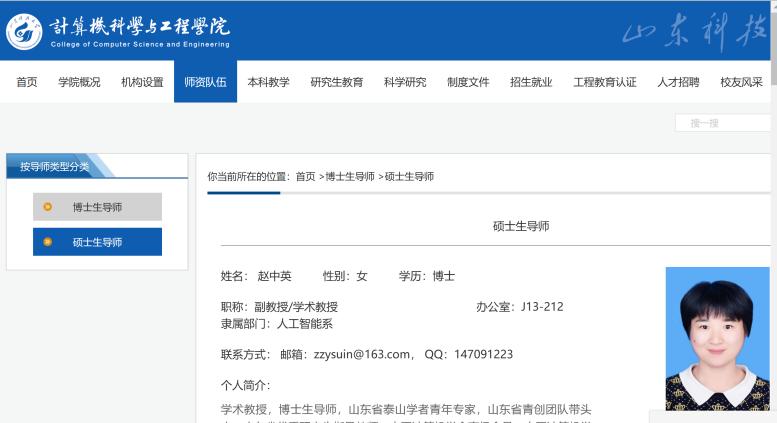Go to 科学研究 page
This screenshot has width=777, height=423.
coord(405,82)
